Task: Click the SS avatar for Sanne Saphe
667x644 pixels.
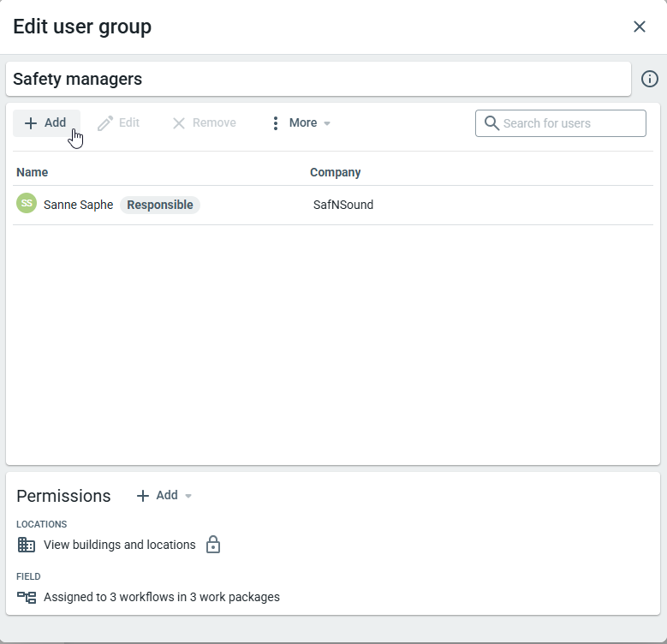Action: pyautogui.click(x=27, y=204)
